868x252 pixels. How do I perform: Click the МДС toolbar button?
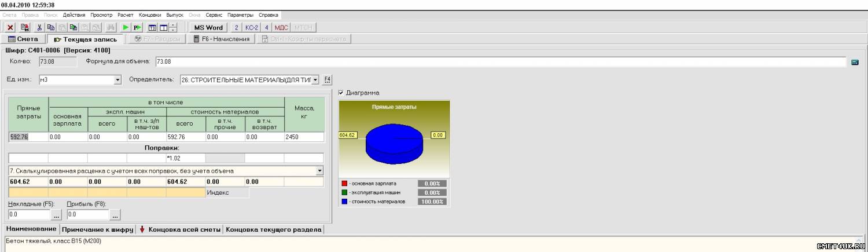coord(282,27)
